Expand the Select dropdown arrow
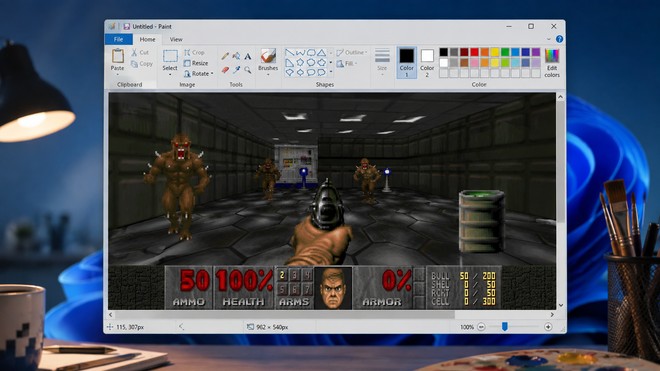The height and width of the screenshot is (371, 660). coord(170,75)
